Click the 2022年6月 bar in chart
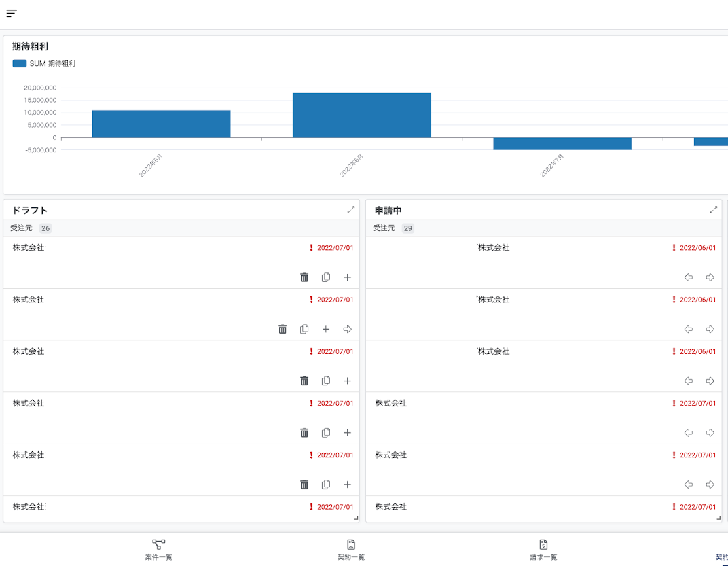Viewport: 728px width, 566px height. (x=361, y=116)
